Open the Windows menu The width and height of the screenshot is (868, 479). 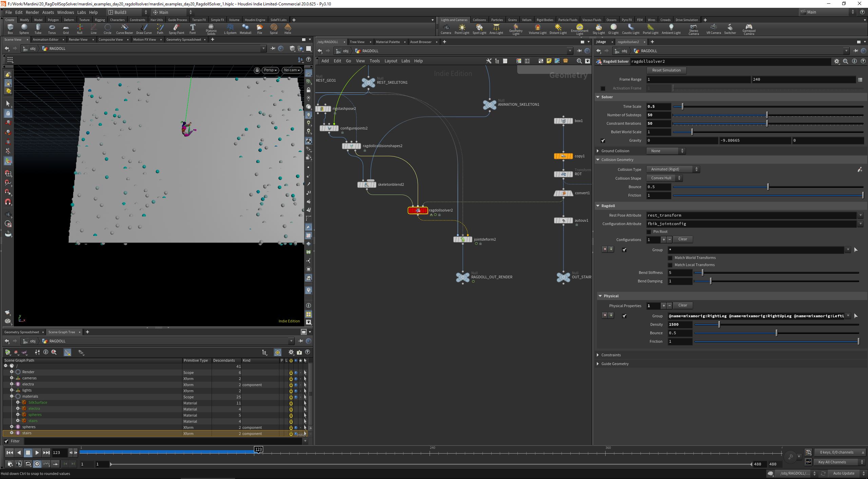pyautogui.click(x=65, y=12)
